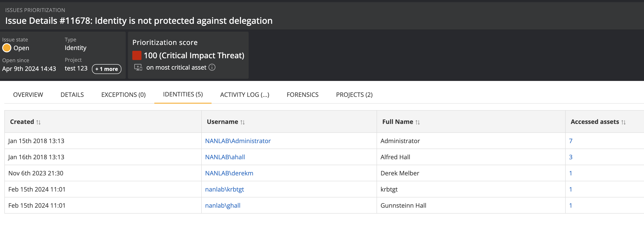Image resolution: width=644 pixels, height=226 pixels.
Task: Sort table by Username column arrows
Action: click(x=242, y=122)
